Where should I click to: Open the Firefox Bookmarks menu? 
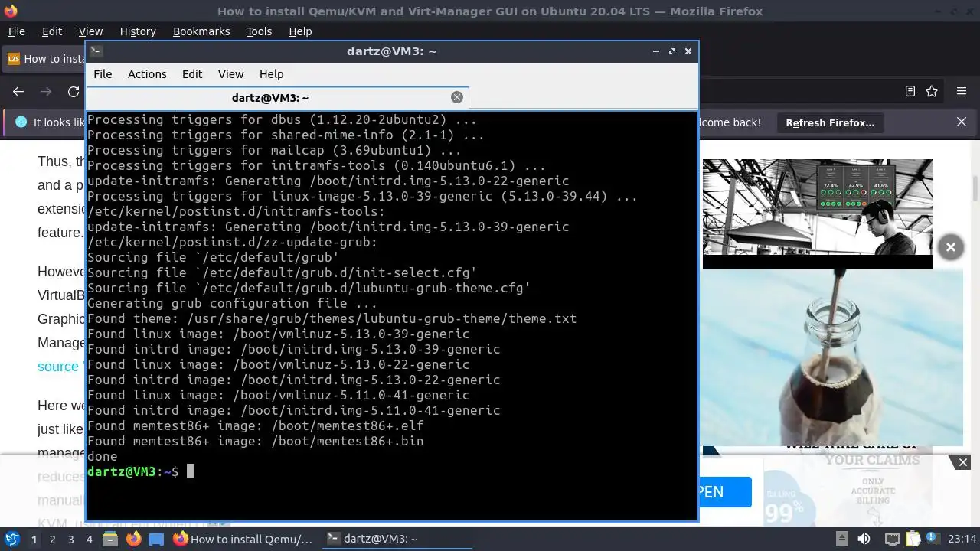tap(201, 31)
